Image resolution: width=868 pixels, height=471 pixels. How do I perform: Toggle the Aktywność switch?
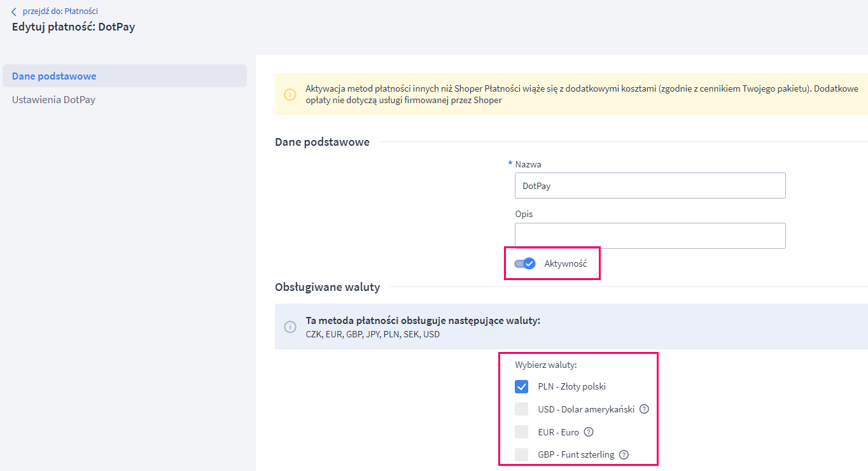click(525, 264)
